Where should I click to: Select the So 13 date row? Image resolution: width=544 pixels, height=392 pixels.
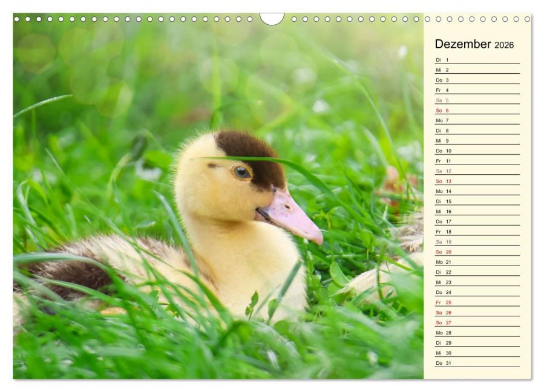click(477, 181)
